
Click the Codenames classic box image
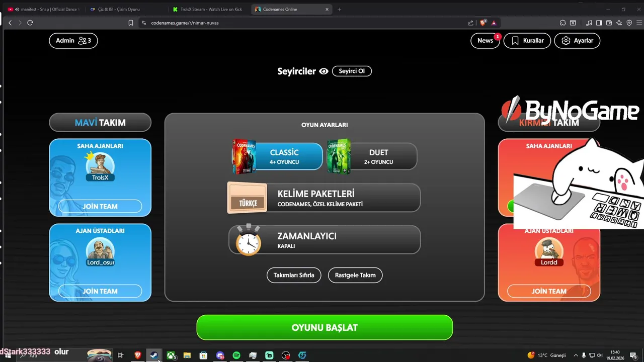244,156
